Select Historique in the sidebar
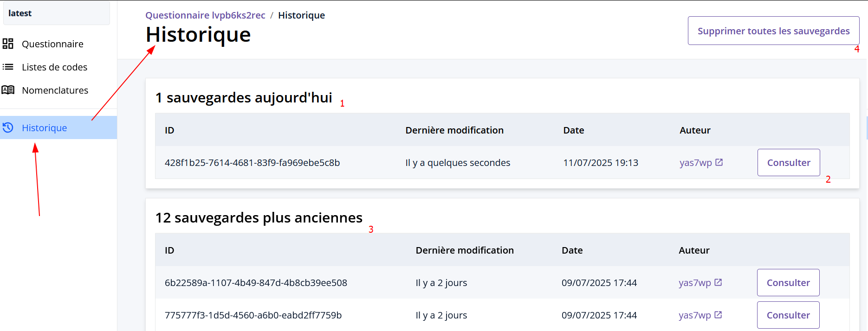Screen dimensions: 868x331 click(x=58, y=127)
